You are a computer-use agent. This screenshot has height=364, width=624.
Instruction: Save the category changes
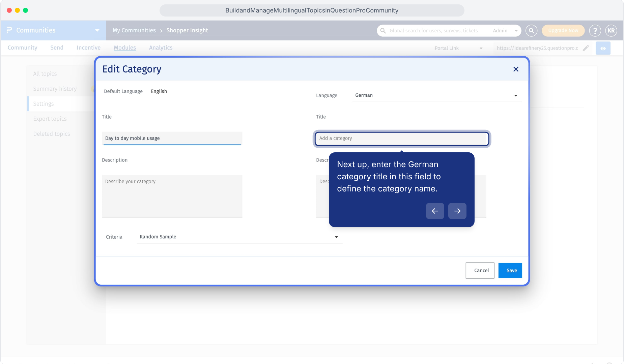pos(510,271)
